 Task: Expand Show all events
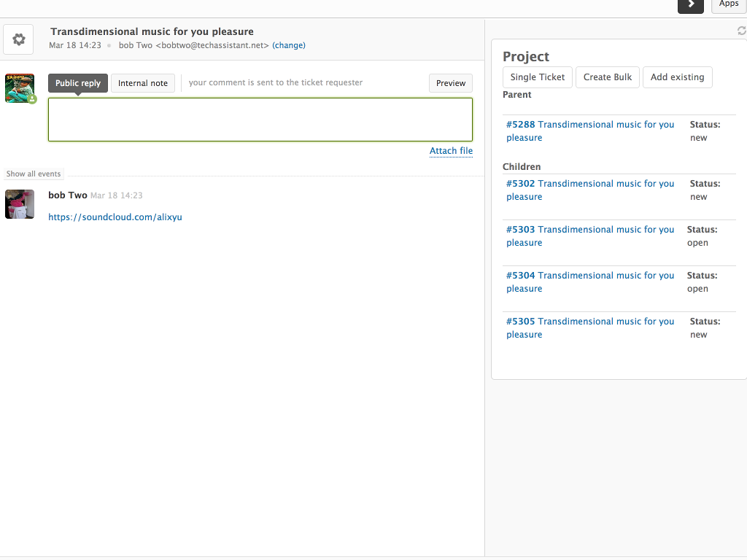pyautogui.click(x=33, y=174)
